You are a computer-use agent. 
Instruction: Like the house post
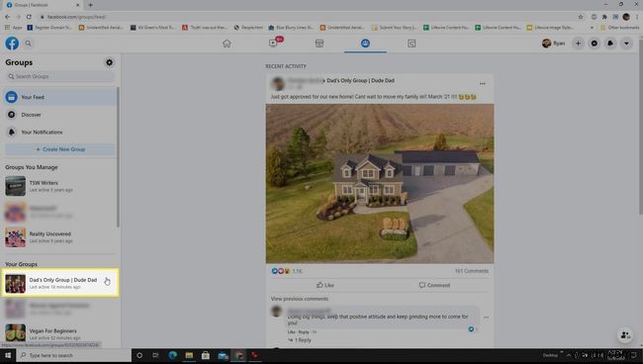coord(325,285)
